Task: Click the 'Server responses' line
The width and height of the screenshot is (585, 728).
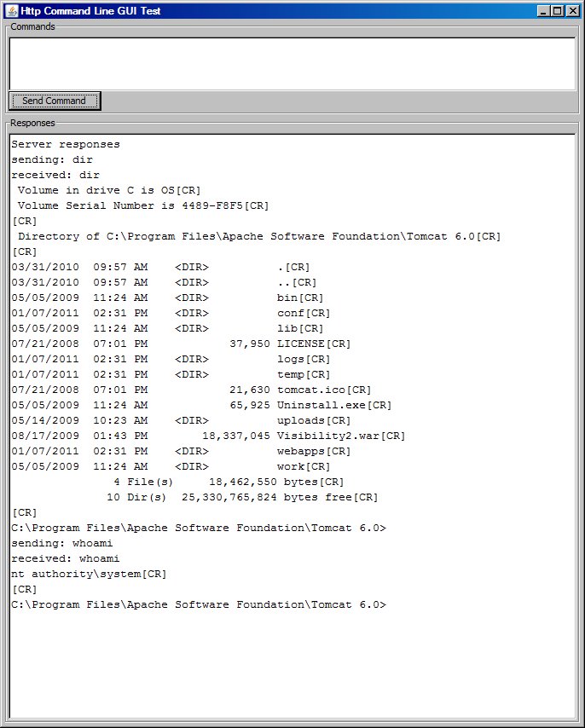Action: (x=66, y=144)
